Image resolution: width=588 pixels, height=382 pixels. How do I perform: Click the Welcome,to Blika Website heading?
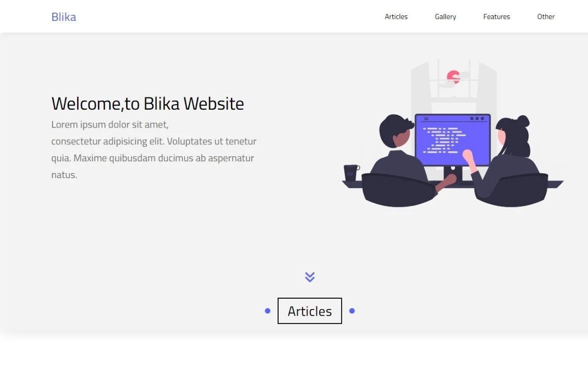point(148,104)
